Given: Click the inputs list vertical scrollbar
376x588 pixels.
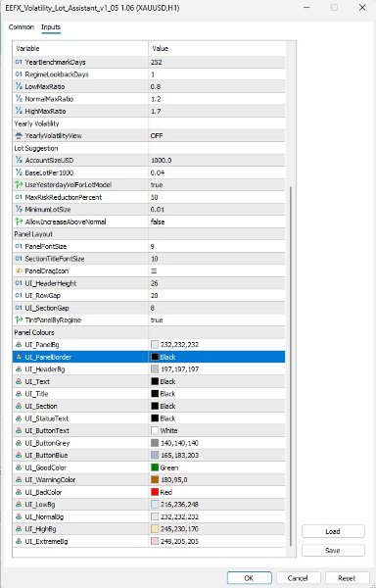Looking at the screenshot, I should point(291,366).
